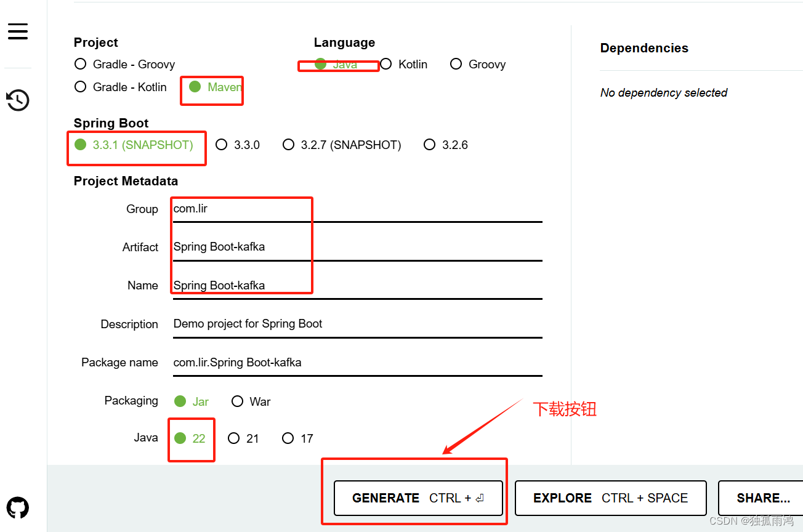
Task: Select the Gradle - Kotlin project type
Action: [x=80, y=87]
